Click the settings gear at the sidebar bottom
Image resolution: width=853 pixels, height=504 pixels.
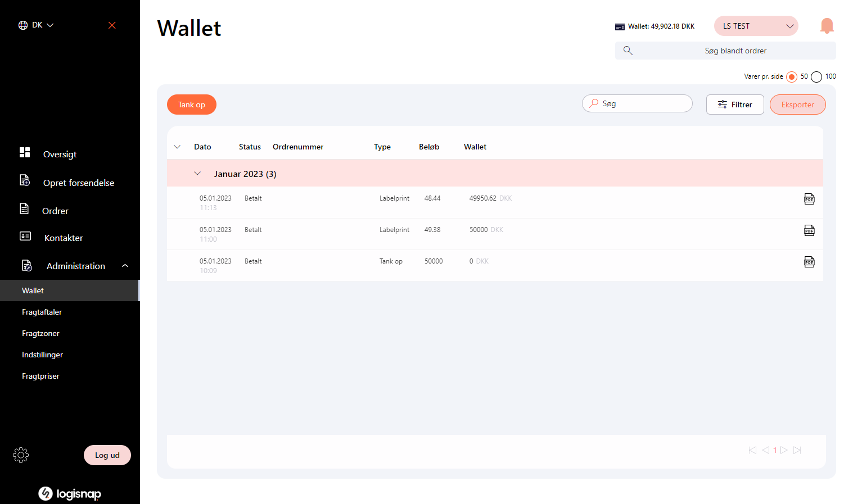click(x=21, y=455)
